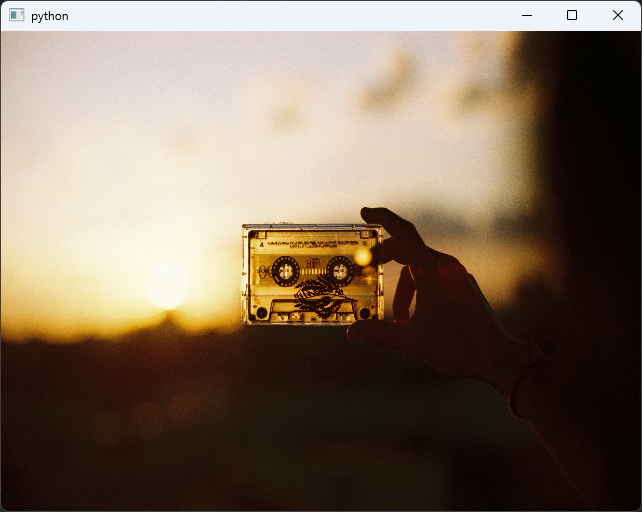This screenshot has height=512, width=642.
Task: Maximize the python window
Action: (x=572, y=16)
